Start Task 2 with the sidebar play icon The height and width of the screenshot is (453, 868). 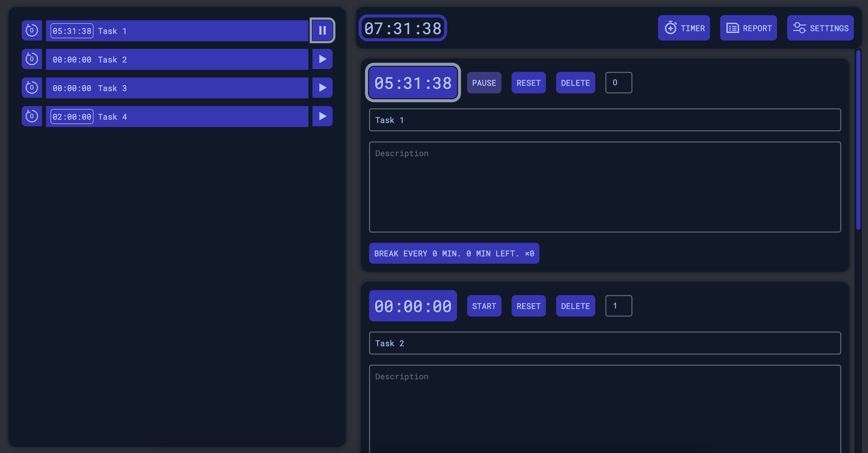(322, 59)
